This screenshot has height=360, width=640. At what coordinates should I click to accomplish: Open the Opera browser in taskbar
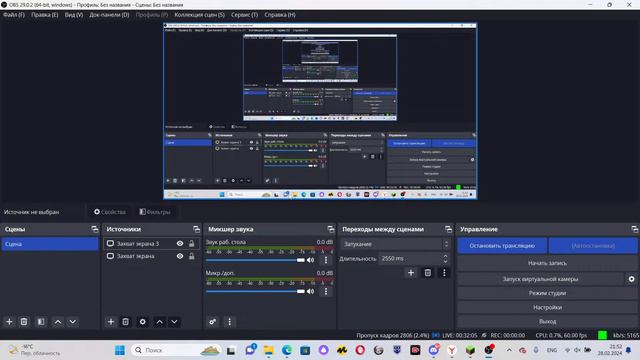(x=360, y=350)
